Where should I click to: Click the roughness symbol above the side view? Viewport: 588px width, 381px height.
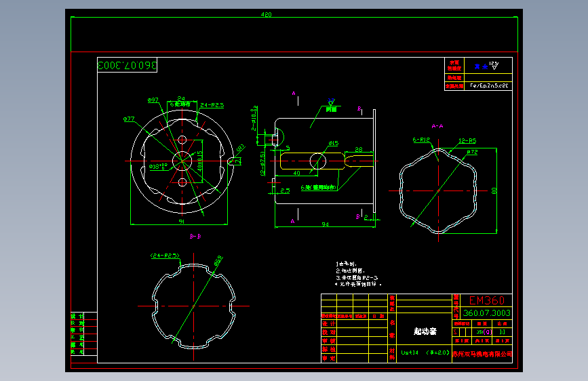331,102
